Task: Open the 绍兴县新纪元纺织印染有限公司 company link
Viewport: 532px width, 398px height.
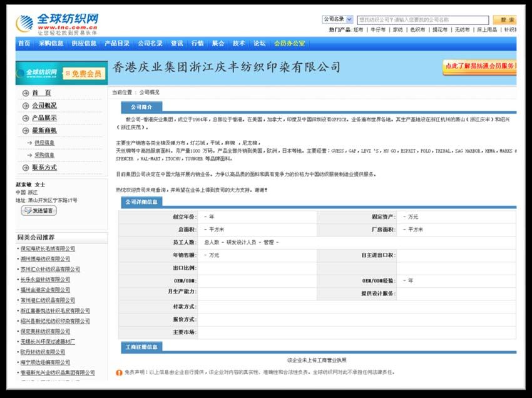Action: [x=55, y=321]
